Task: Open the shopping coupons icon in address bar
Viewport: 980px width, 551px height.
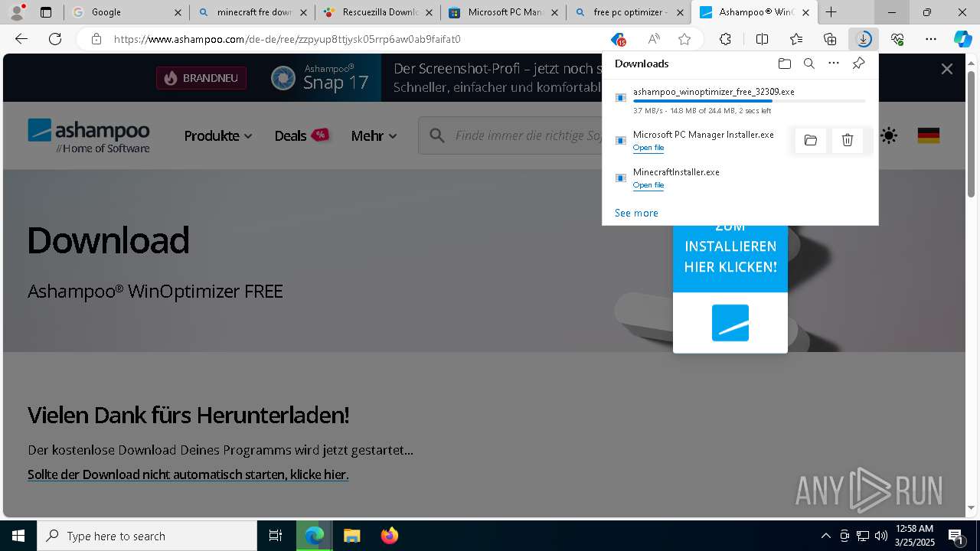Action: point(619,39)
